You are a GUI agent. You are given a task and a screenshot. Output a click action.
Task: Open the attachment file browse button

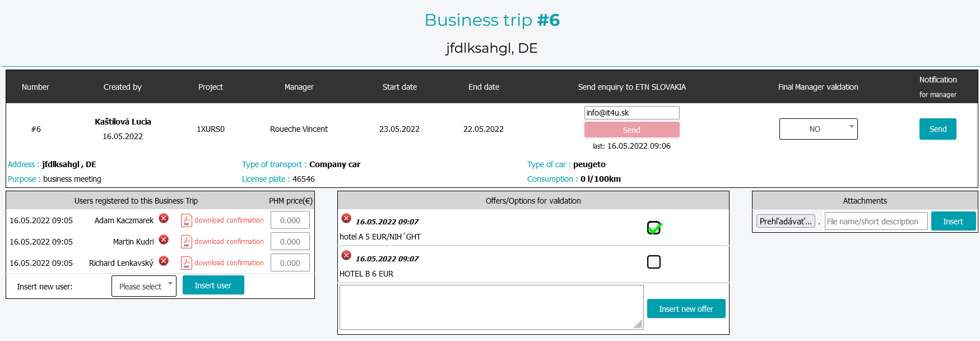[785, 222]
